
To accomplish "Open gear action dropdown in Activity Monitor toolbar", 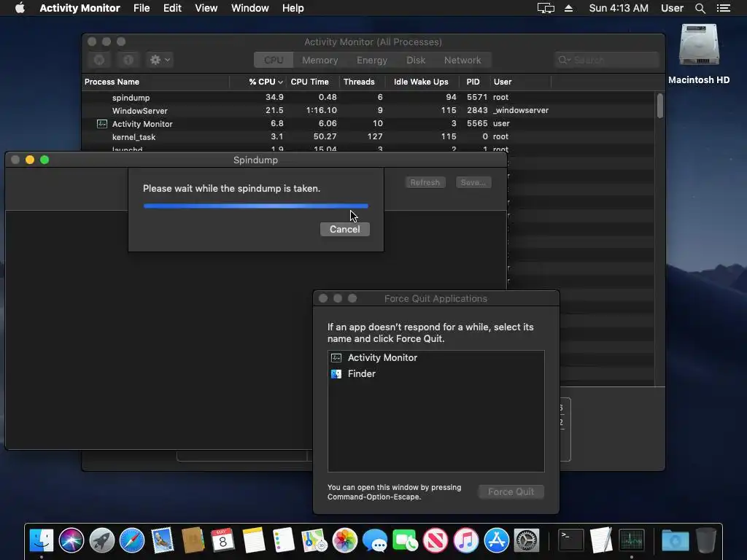I will coord(160,60).
